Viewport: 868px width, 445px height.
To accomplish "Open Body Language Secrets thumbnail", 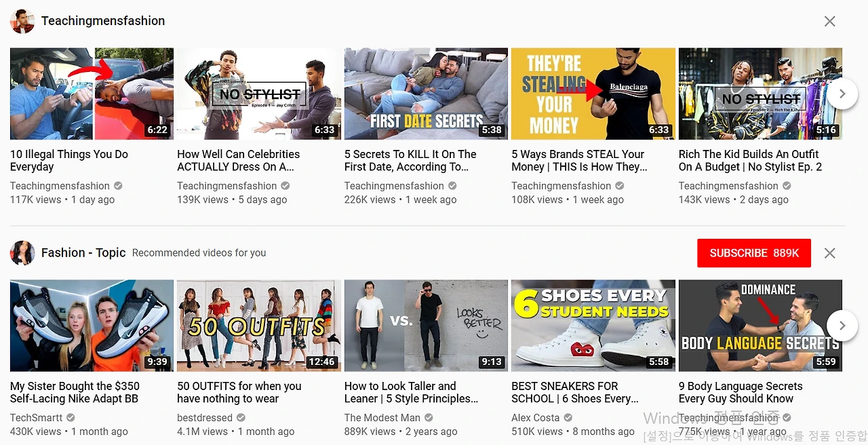I will click(x=760, y=326).
